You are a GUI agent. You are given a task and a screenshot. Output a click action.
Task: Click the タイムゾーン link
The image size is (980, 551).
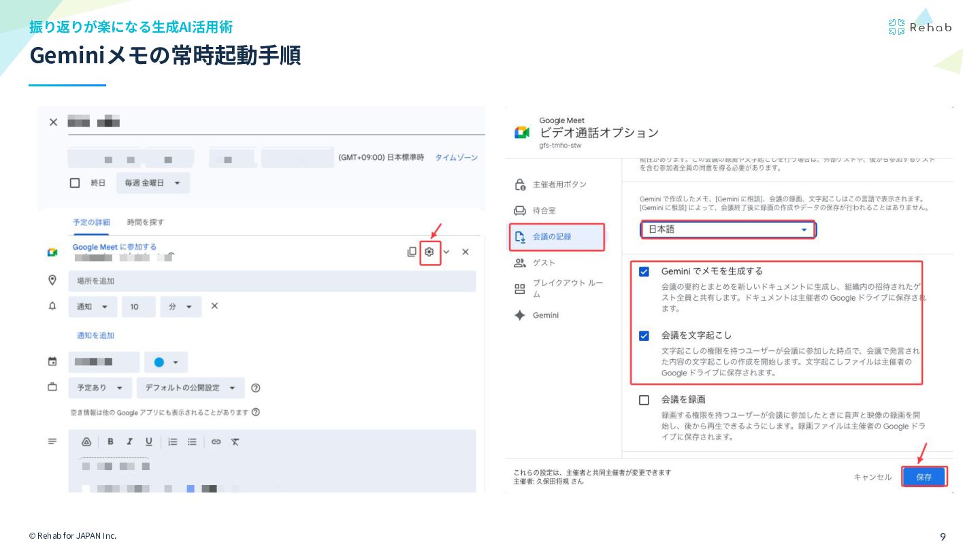point(457,157)
